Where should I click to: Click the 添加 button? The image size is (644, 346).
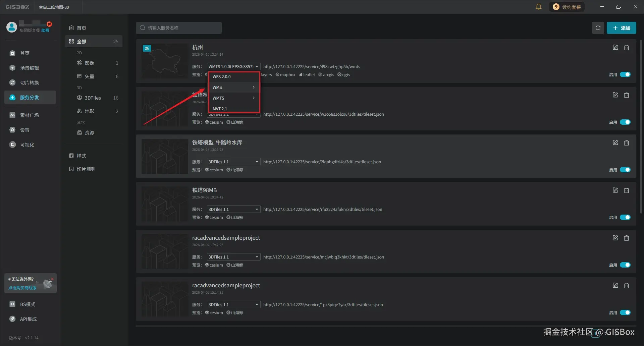click(622, 28)
